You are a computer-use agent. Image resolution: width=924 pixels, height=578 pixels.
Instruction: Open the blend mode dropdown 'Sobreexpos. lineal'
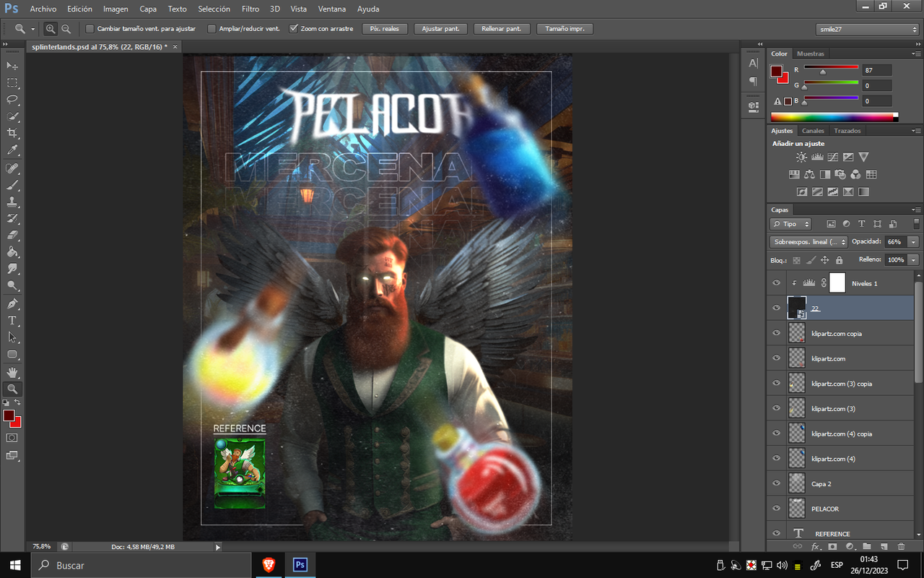tap(808, 242)
